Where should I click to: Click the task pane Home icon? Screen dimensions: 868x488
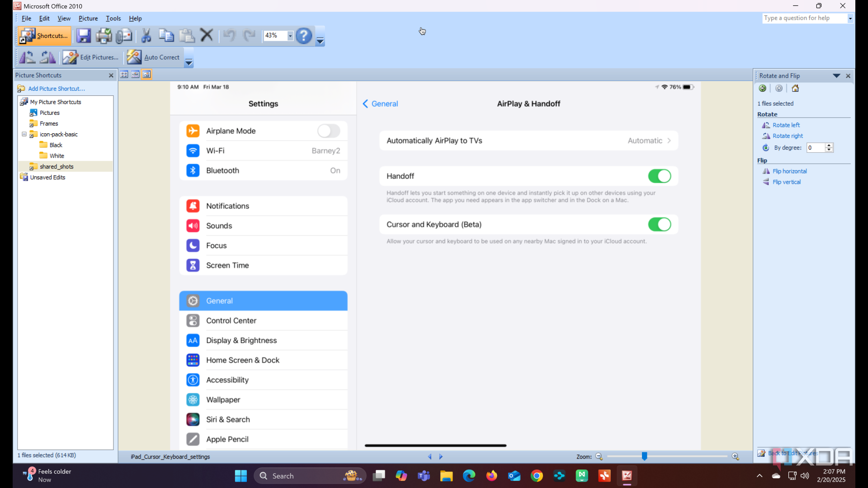795,89
